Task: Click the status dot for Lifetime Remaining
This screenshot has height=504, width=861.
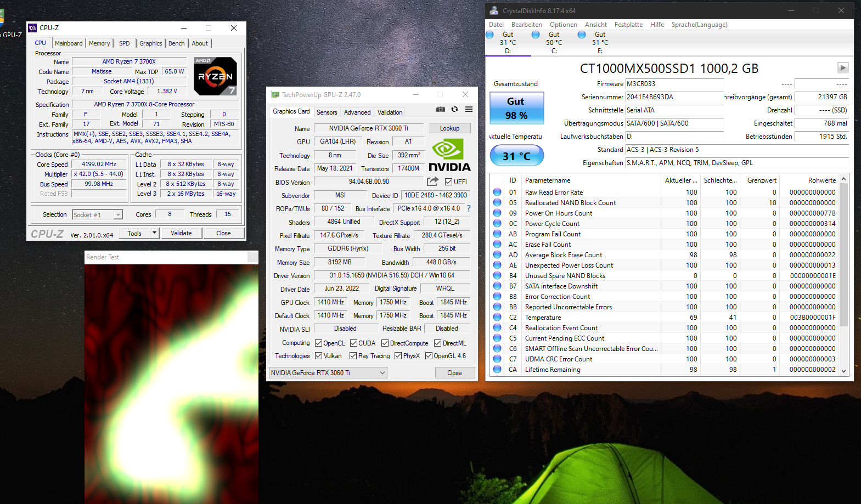Action: coord(497,370)
